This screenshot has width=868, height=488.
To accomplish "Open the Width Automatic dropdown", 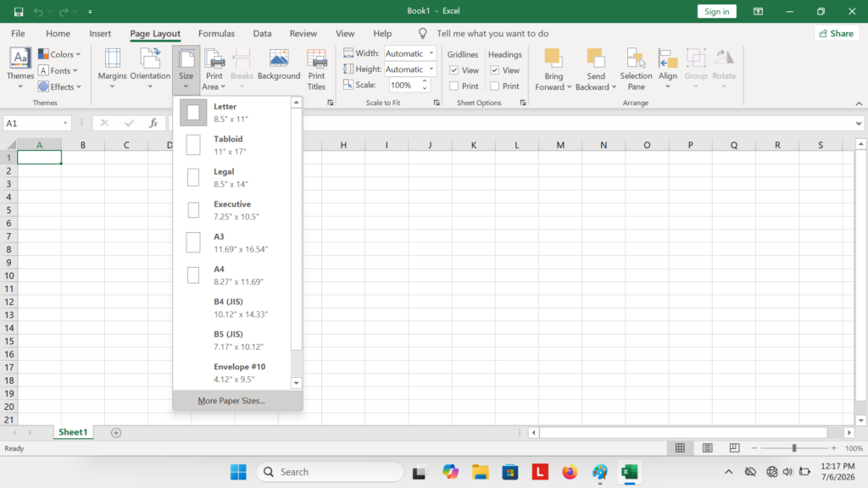I will click(431, 53).
